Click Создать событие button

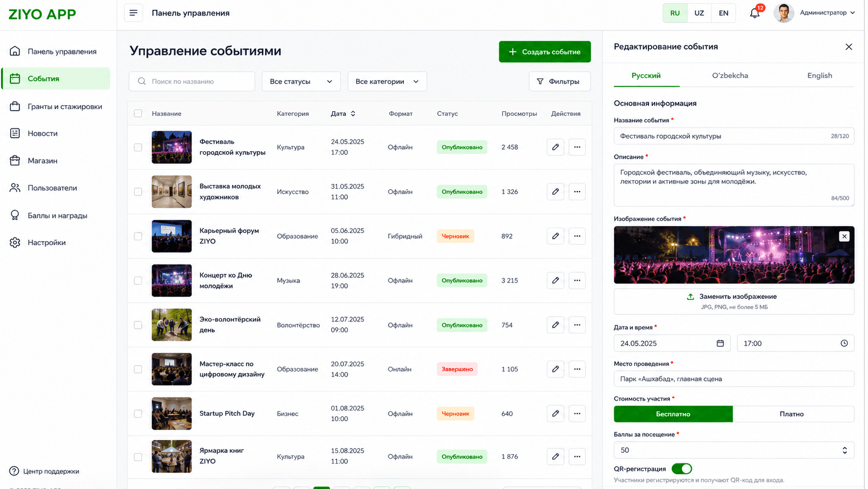point(545,52)
